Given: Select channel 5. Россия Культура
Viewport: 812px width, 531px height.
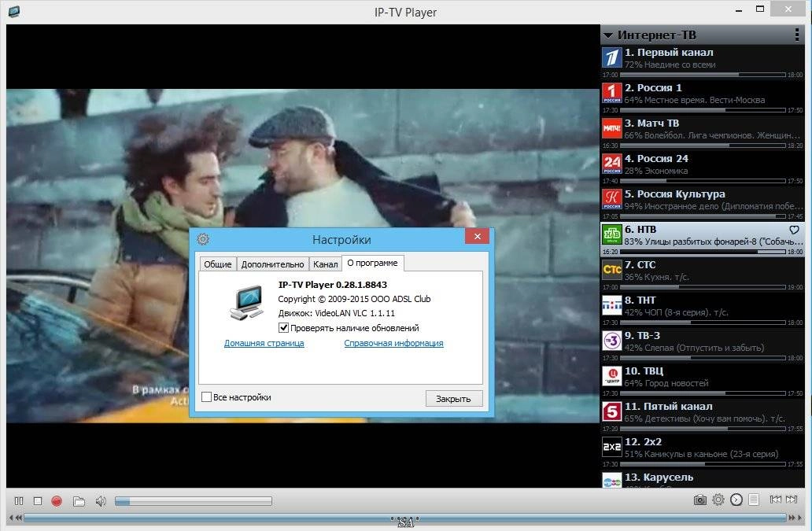Looking at the screenshot, I should [x=702, y=203].
